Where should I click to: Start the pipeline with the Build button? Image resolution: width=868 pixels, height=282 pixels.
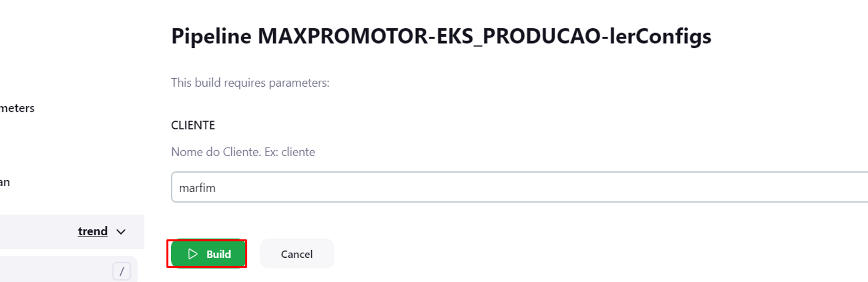(209, 254)
